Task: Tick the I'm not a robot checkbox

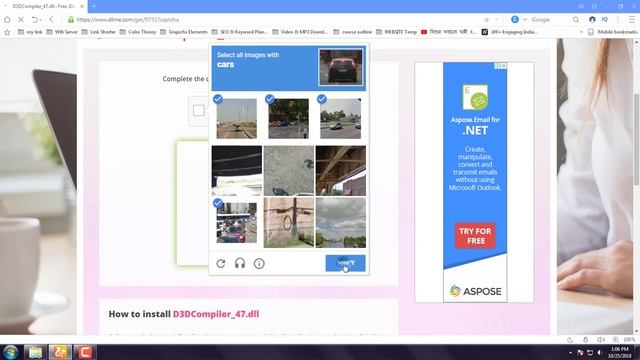Action: 199,110
